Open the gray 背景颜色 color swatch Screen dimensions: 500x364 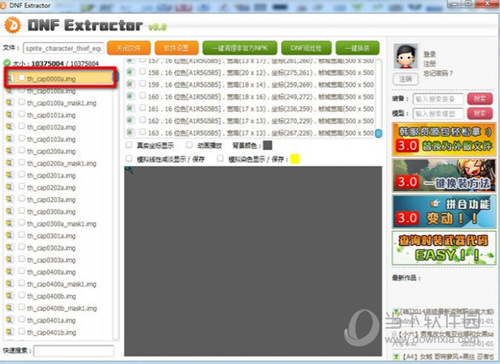pyautogui.click(x=267, y=145)
